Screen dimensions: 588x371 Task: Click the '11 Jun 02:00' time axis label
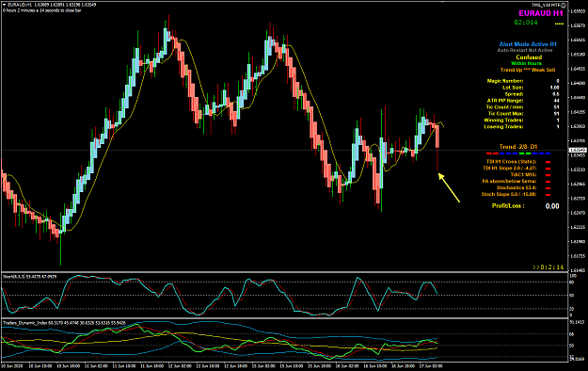point(96,365)
